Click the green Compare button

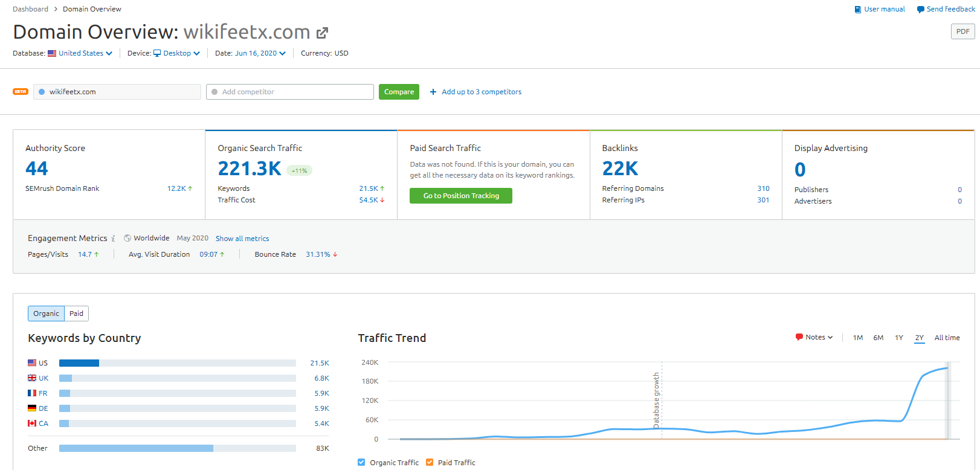tap(399, 92)
